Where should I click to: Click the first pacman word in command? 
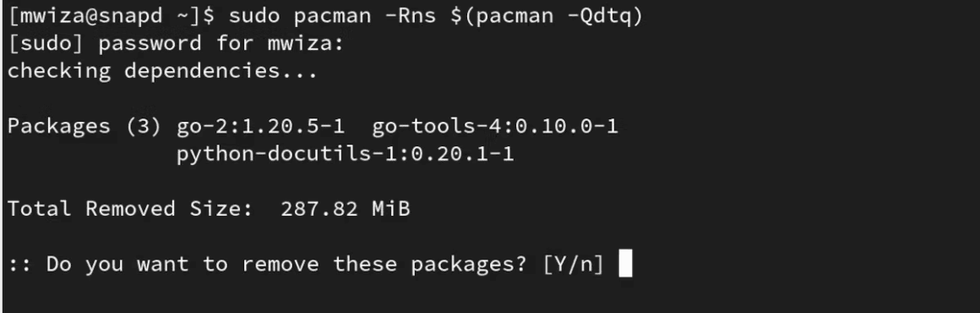click(332, 17)
